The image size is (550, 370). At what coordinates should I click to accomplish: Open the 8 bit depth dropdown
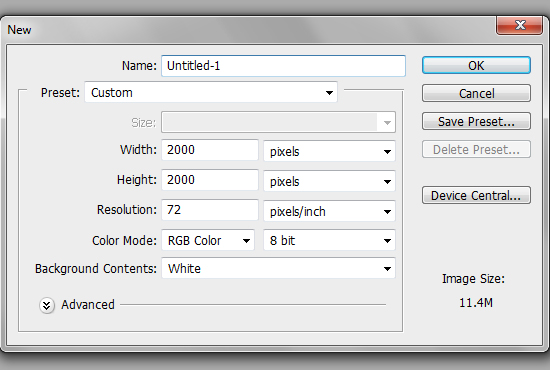pos(329,240)
